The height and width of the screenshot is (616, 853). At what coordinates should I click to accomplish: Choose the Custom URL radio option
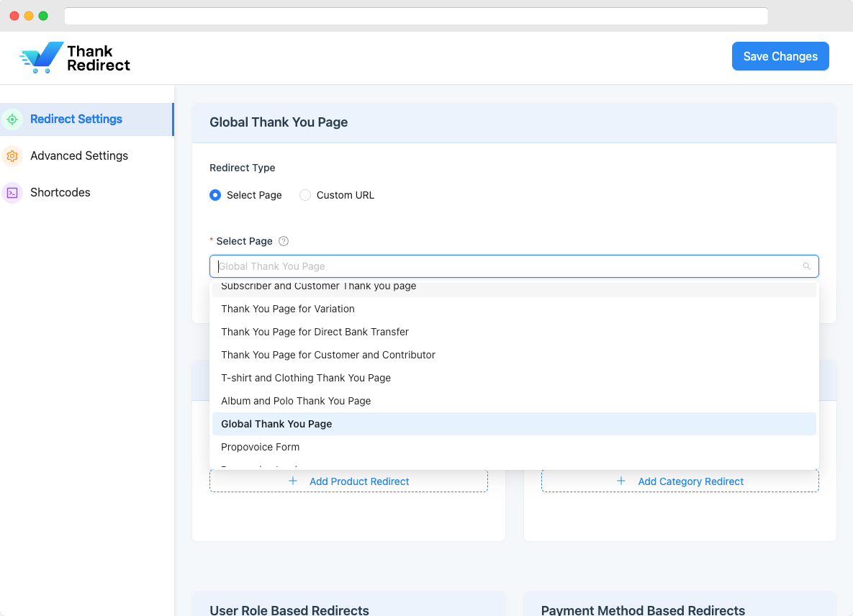tap(305, 195)
